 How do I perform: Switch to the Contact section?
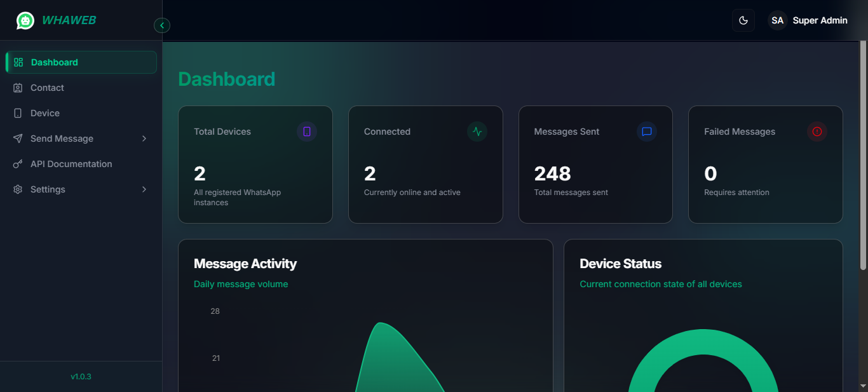click(x=47, y=87)
